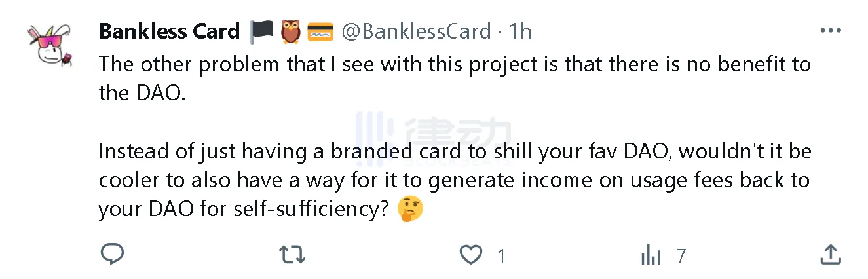Image resolution: width=868 pixels, height=279 pixels.
Task: Click the black flag emoji beside name
Action: click(x=261, y=31)
